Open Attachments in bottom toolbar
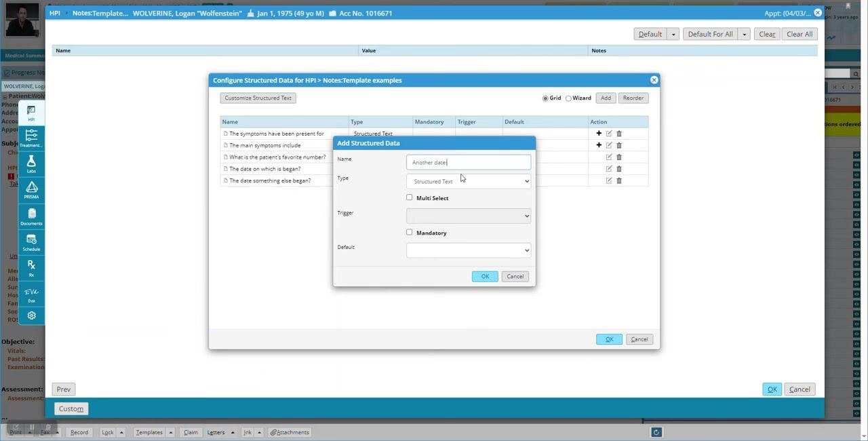 (290, 432)
